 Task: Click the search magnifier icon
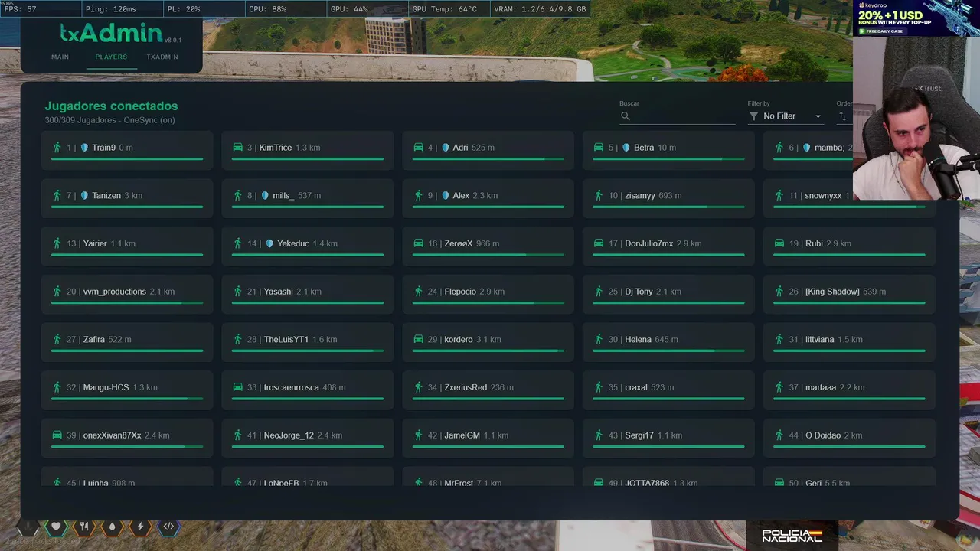pos(626,116)
